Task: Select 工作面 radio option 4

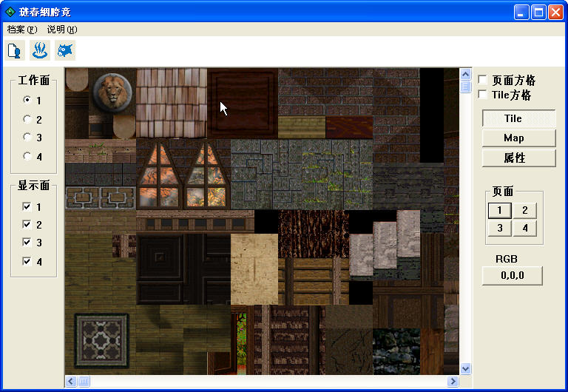Action: [27, 156]
